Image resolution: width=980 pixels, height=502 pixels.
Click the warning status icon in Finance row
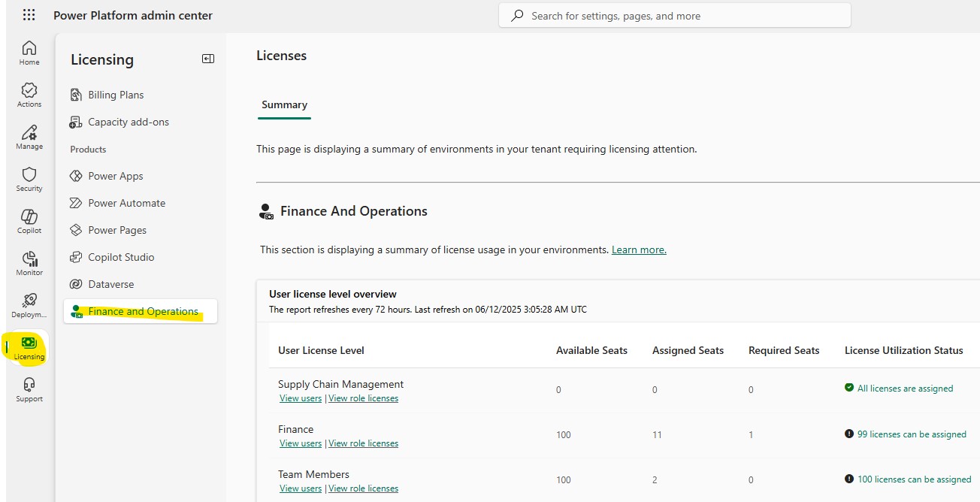pos(849,434)
